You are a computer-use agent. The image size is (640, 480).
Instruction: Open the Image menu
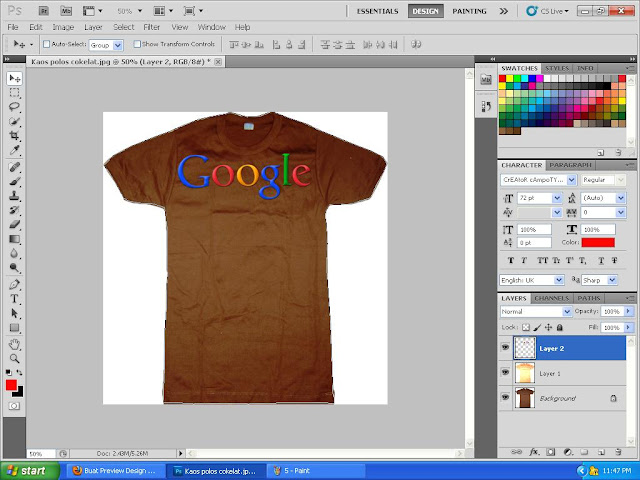pyautogui.click(x=63, y=27)
